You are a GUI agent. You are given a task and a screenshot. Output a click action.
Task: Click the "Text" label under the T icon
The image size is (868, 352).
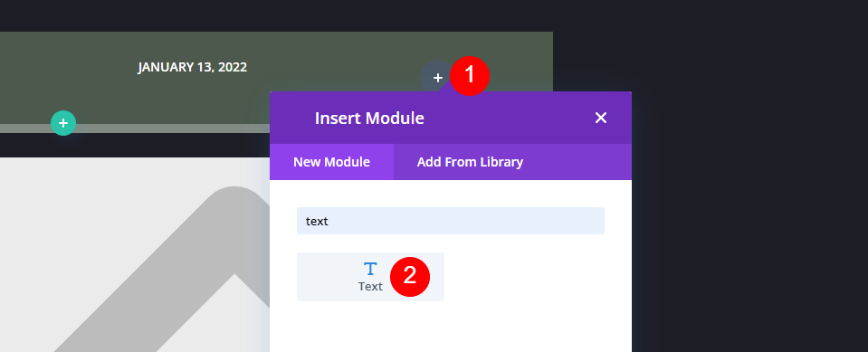[x=370, y=287]
